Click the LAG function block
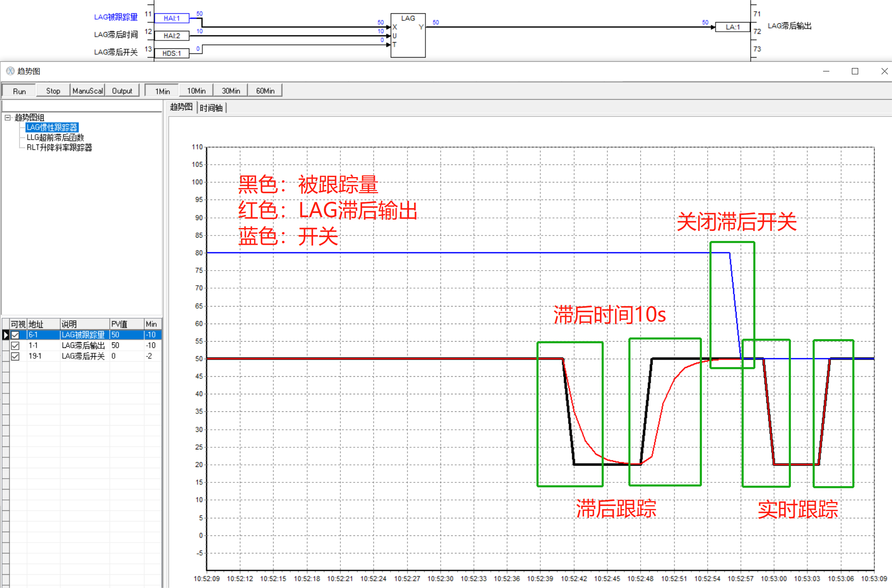Screen dimensions: 892x588 [408, 35]
